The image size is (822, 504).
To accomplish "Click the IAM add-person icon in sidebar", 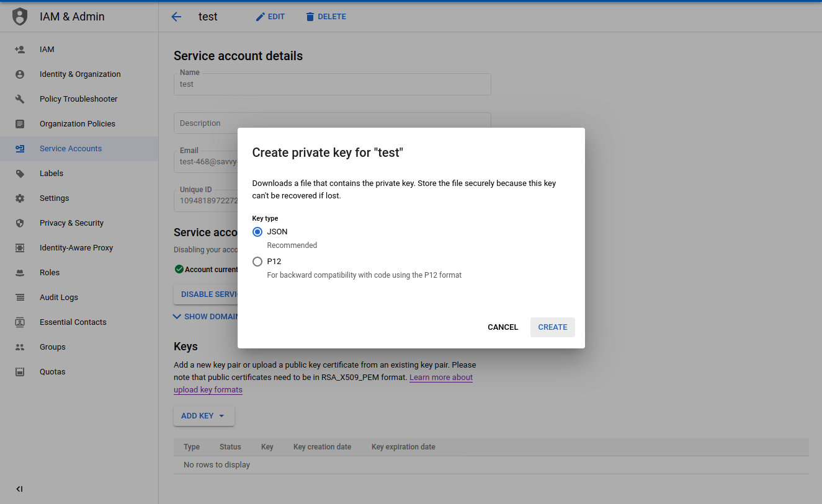I will [20, 50].
